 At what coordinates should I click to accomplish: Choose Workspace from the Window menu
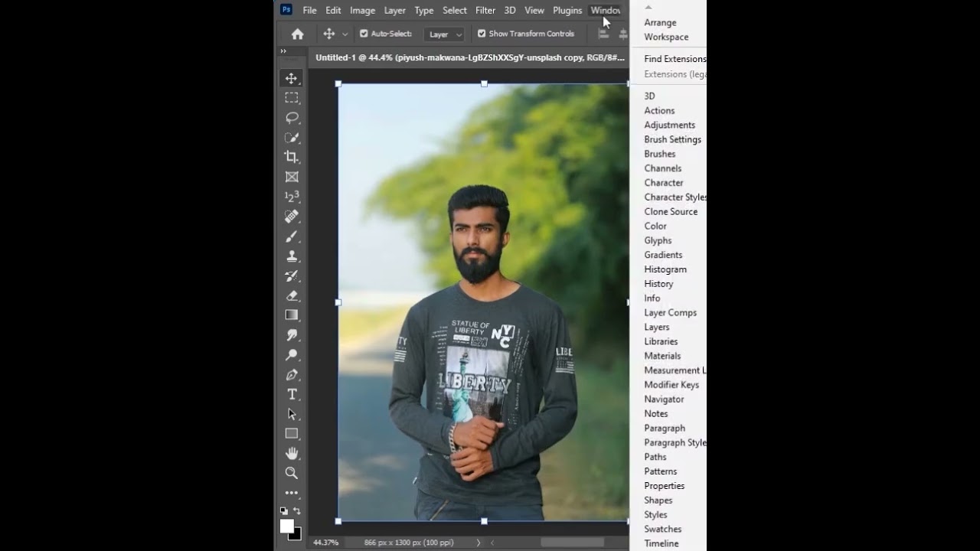click(x=668, y=37)
